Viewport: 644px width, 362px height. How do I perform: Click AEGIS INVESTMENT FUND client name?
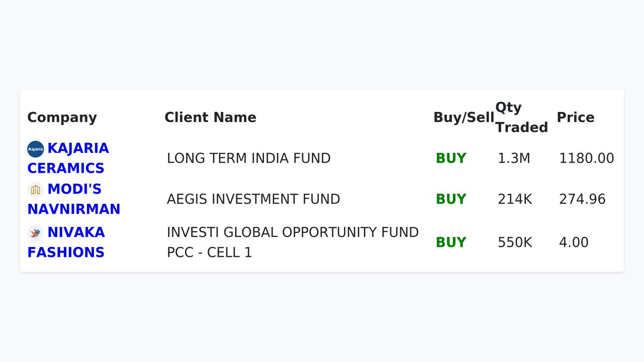253,199
